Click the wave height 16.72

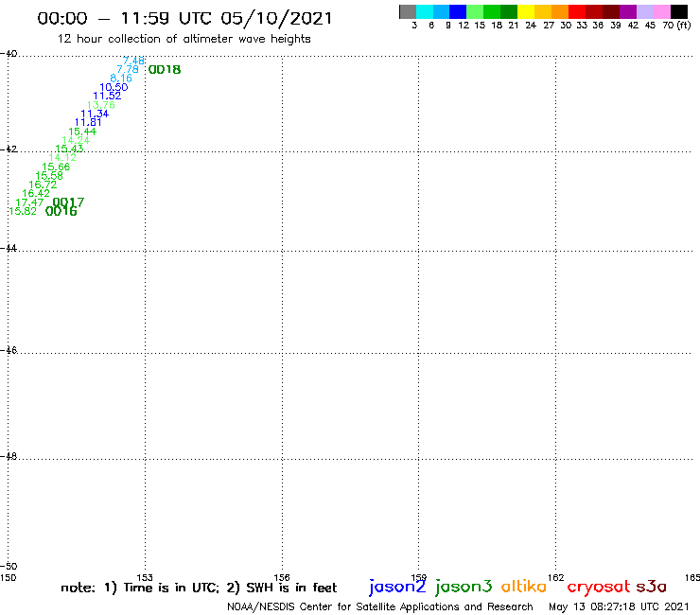click(x=43, y=184)
